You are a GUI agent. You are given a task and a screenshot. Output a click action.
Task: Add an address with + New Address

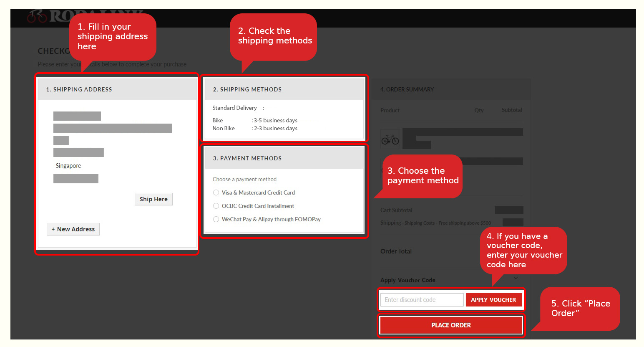pyautogui.click(x=73, y=229)
